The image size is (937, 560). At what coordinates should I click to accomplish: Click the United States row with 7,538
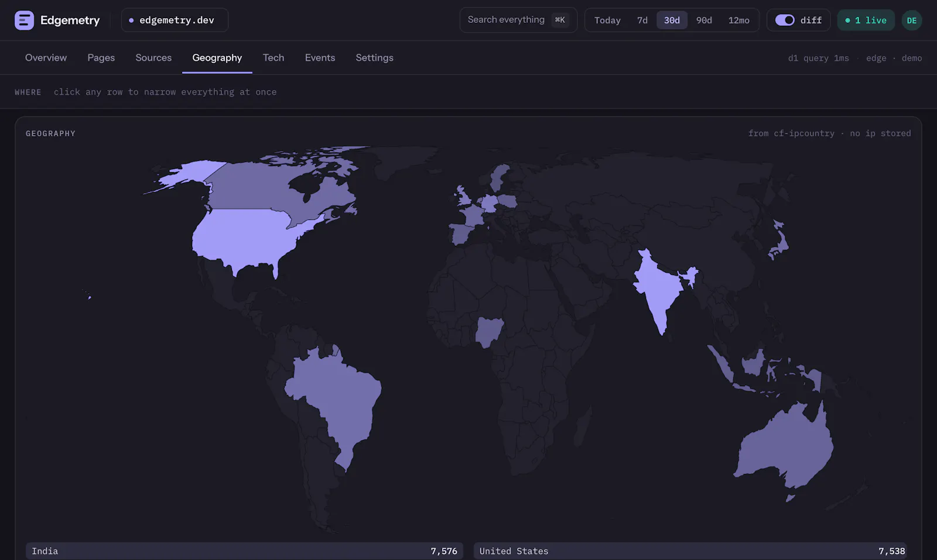pyautogui.click(x=690, y=551)
